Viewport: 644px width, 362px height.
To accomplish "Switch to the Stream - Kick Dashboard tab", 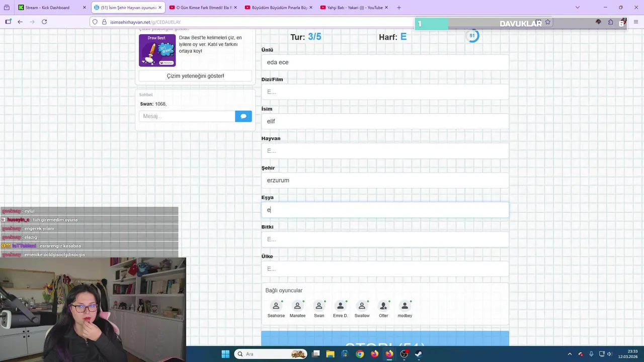I will click(52, 8).
